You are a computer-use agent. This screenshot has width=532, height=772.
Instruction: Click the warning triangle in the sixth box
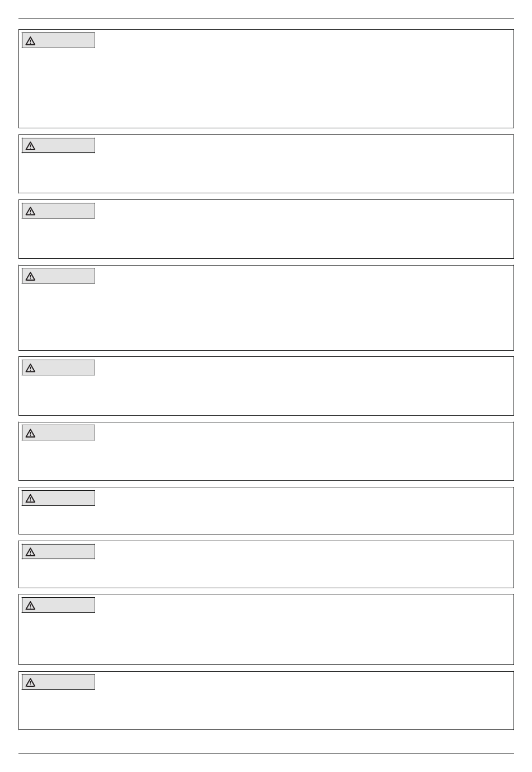pos(30,433)
